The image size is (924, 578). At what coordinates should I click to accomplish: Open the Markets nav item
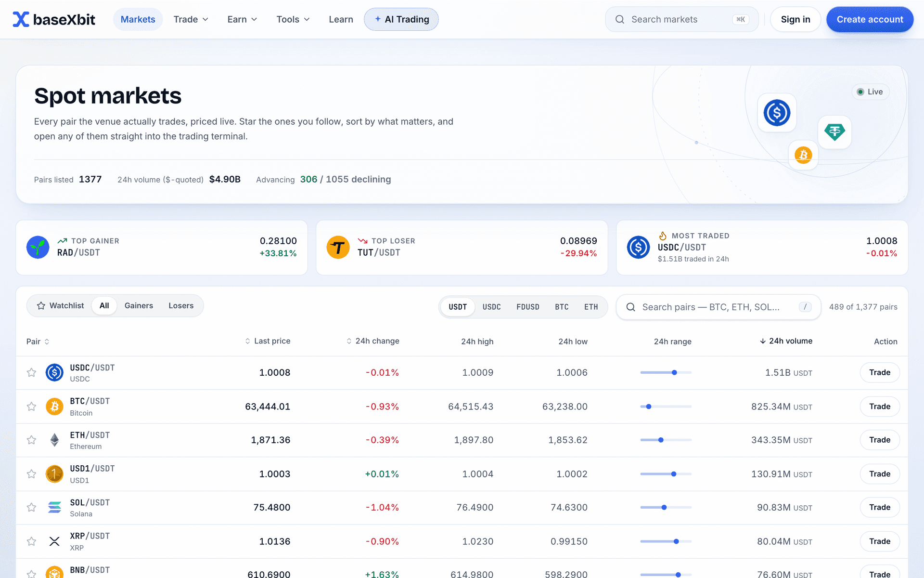(x=138, y=19)
